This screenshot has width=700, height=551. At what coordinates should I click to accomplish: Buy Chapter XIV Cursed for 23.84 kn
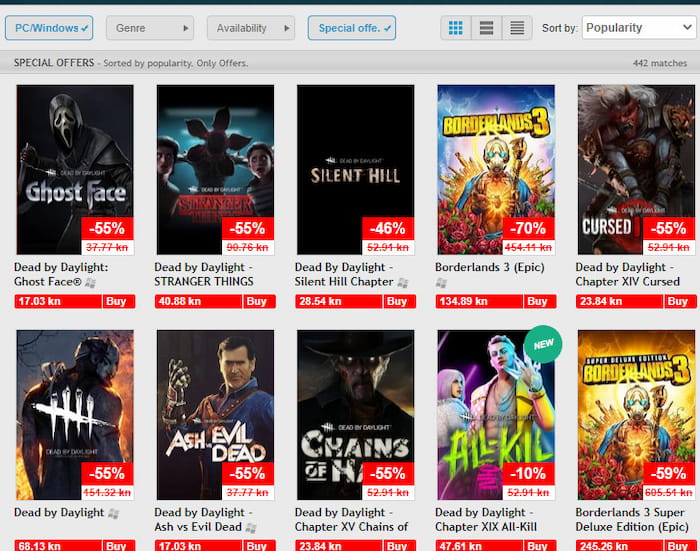pos(636,301)
